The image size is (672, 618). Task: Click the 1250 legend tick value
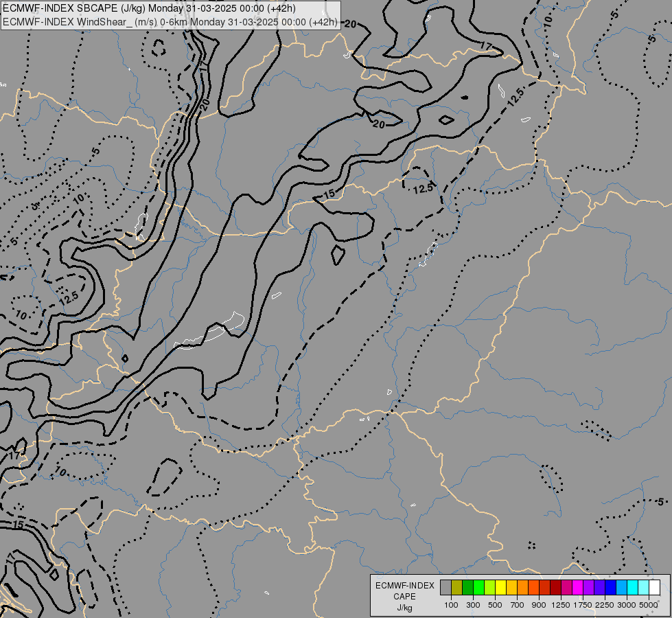tap(561, 605)
